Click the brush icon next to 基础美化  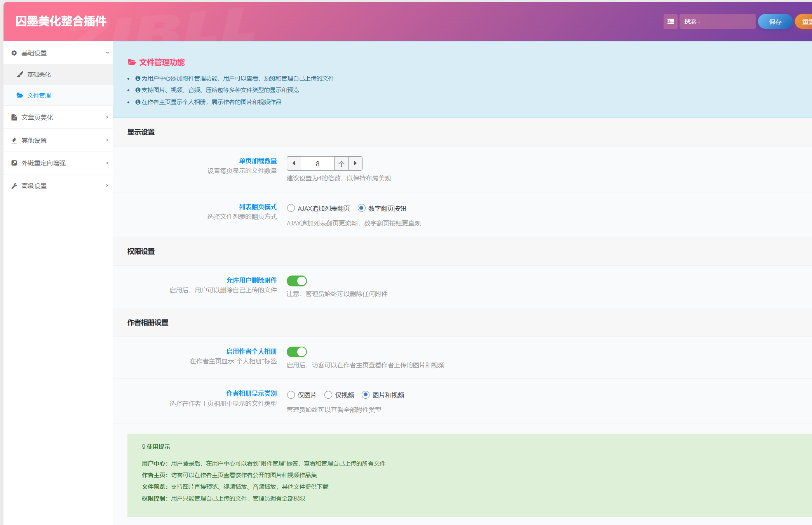20,74
